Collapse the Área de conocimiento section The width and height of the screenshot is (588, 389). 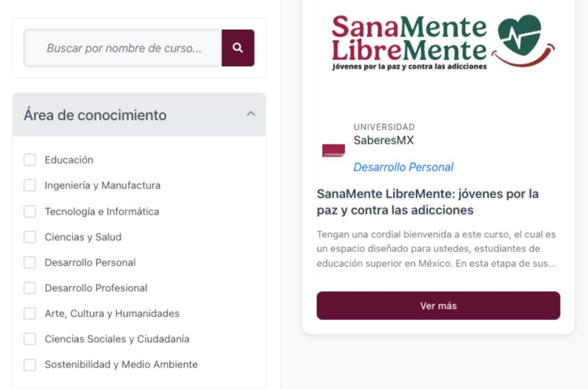pos(250,114)
